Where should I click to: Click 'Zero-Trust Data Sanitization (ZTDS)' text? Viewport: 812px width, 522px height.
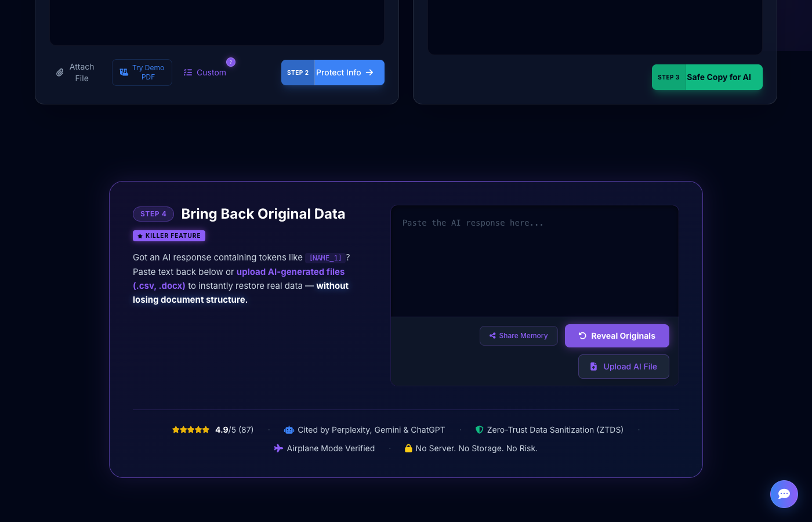(x=555, y=430)
